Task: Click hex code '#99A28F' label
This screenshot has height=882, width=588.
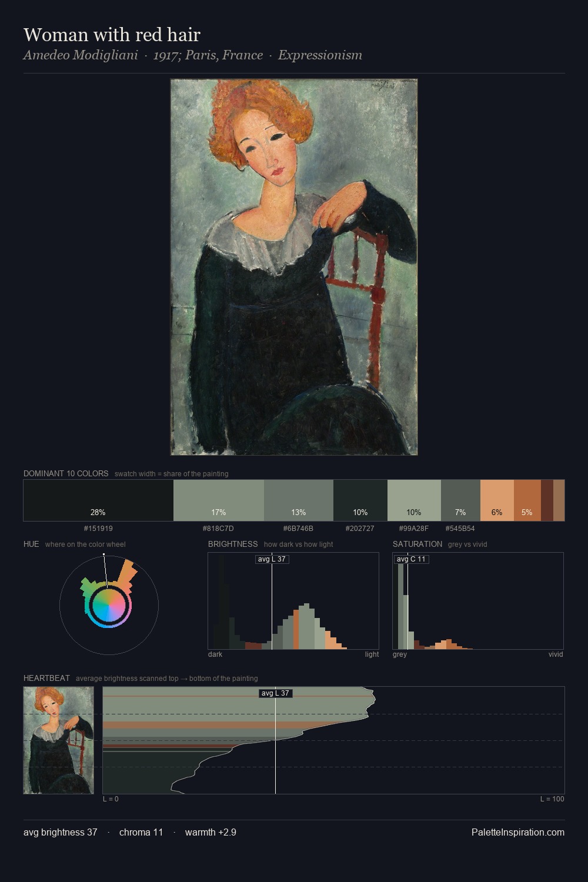Action: (x=414, y=529)
